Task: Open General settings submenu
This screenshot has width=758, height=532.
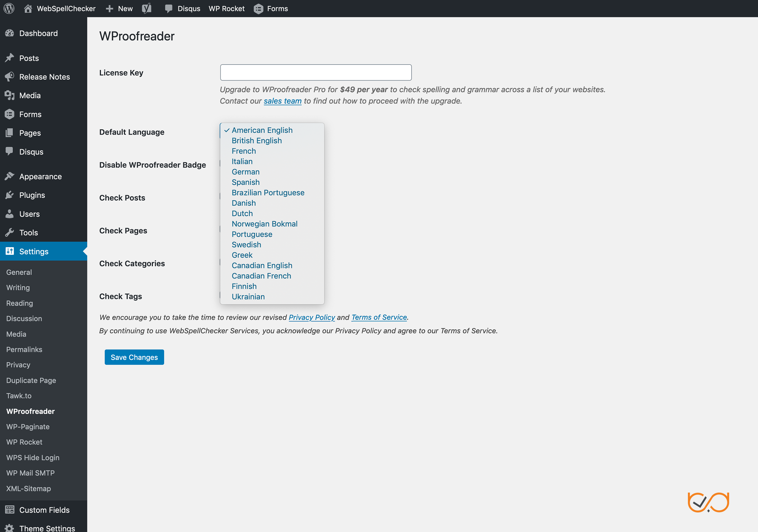Action: [19, 272]
